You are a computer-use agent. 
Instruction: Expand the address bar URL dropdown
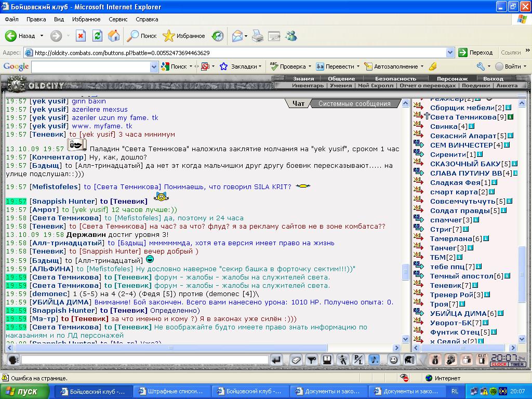tap(450, 52)
